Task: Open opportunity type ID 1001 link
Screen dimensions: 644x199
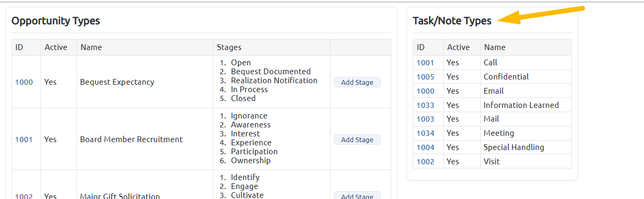Action: click(24, 140)
